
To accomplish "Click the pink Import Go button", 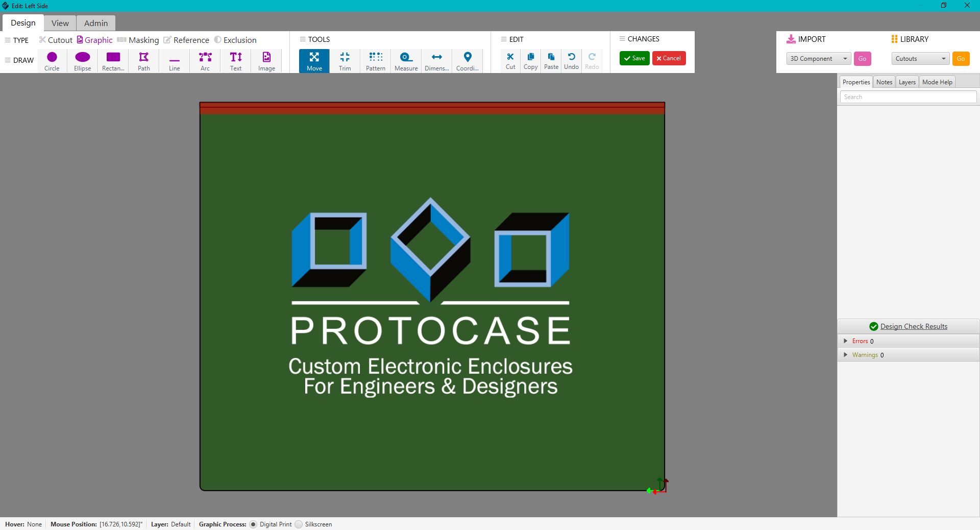I will (862, 59).
